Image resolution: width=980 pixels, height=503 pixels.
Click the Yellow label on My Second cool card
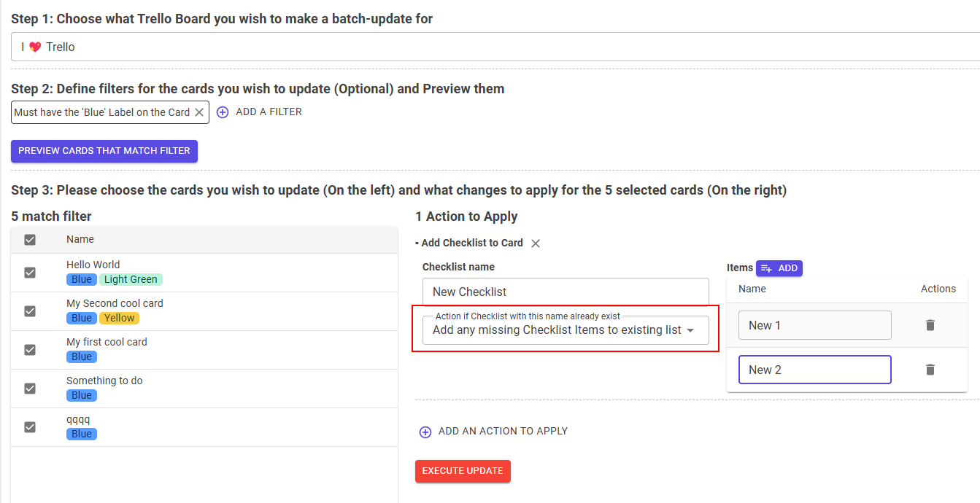point(119,317)
